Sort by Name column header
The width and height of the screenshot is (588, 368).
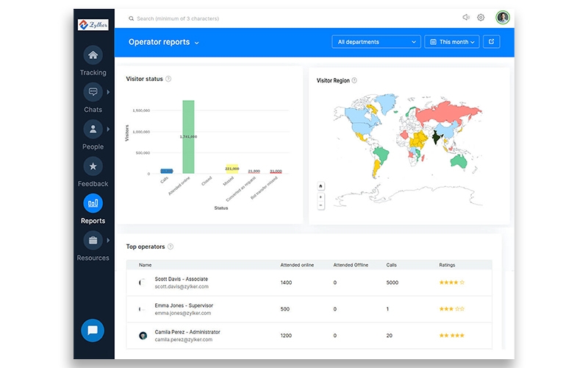(x=145, y=265)
